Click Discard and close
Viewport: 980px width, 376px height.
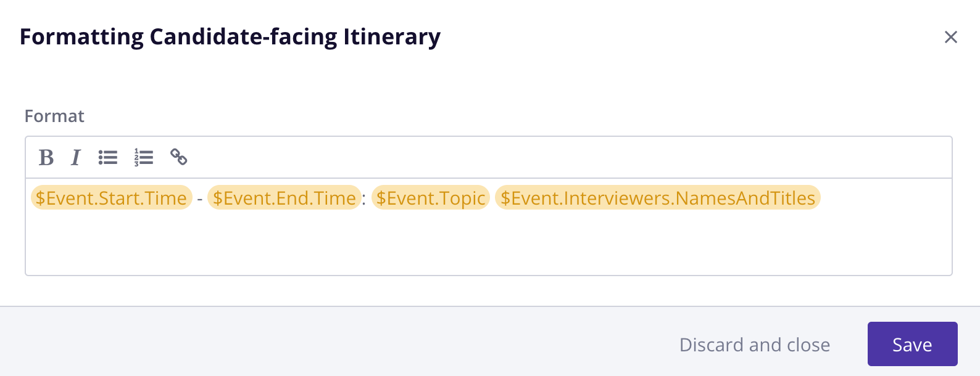(754, 345)
